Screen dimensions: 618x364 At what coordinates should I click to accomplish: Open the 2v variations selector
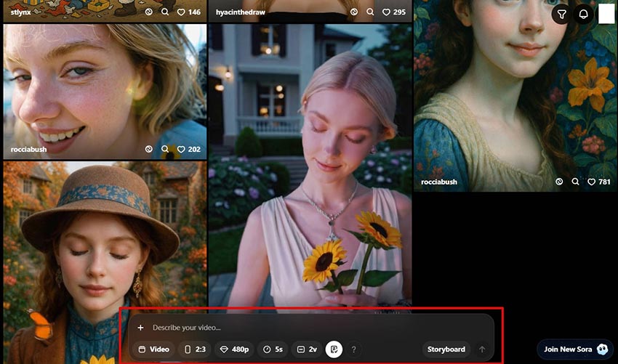[x=308, y=349]
